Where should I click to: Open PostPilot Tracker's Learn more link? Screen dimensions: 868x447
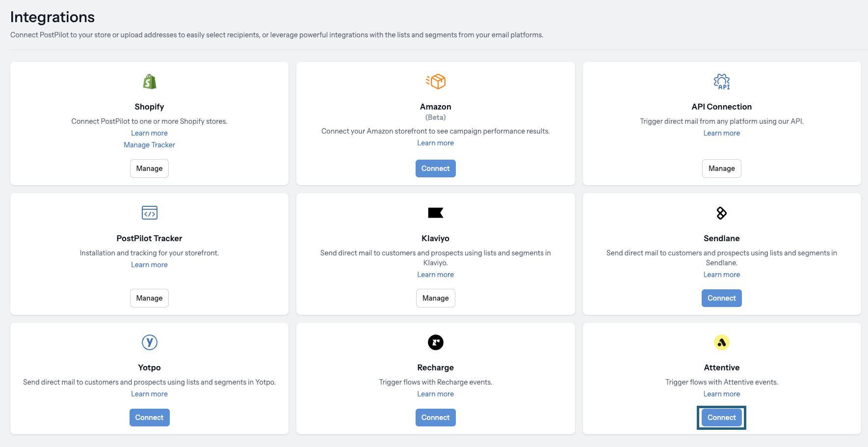click(150, 265)
